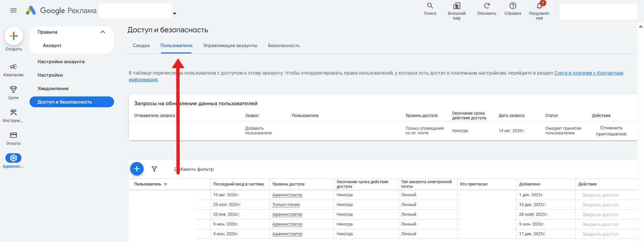Click the filter funnel icon
Viewport: 644px width, 242px height.
[154, 169]
